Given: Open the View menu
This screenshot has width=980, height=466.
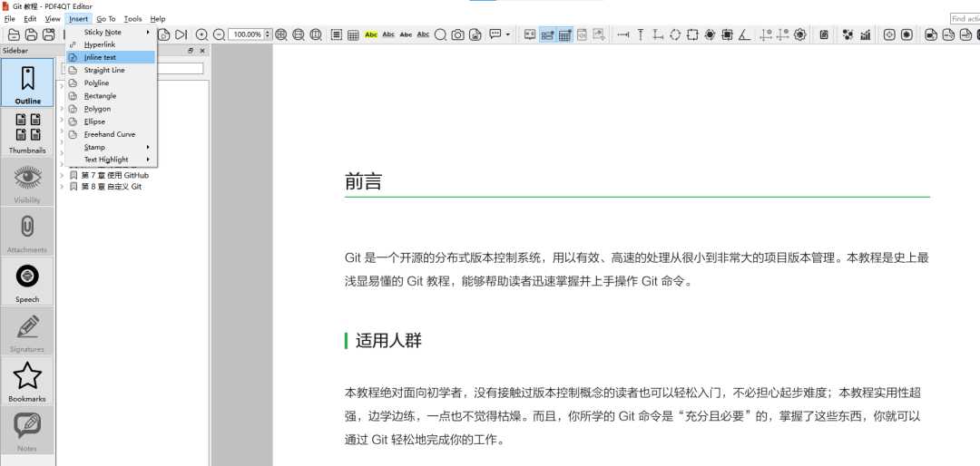Looking at the screenshot, I should point(53,19).
